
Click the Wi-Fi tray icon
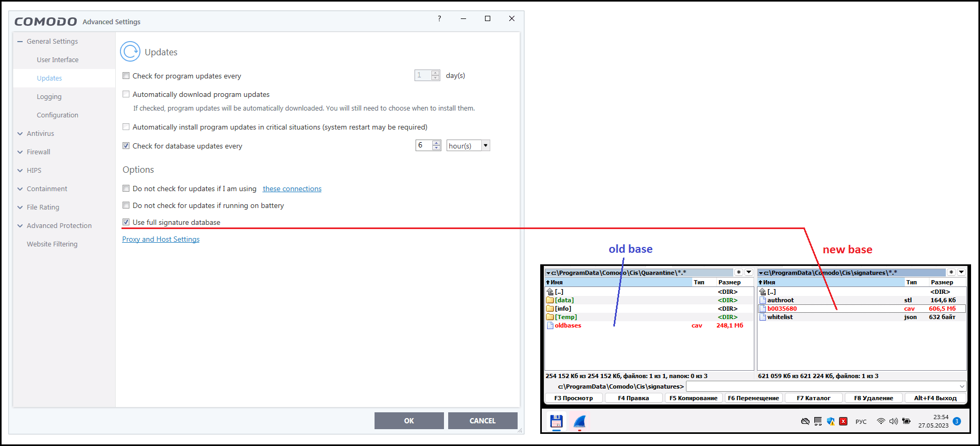(881, 421)
